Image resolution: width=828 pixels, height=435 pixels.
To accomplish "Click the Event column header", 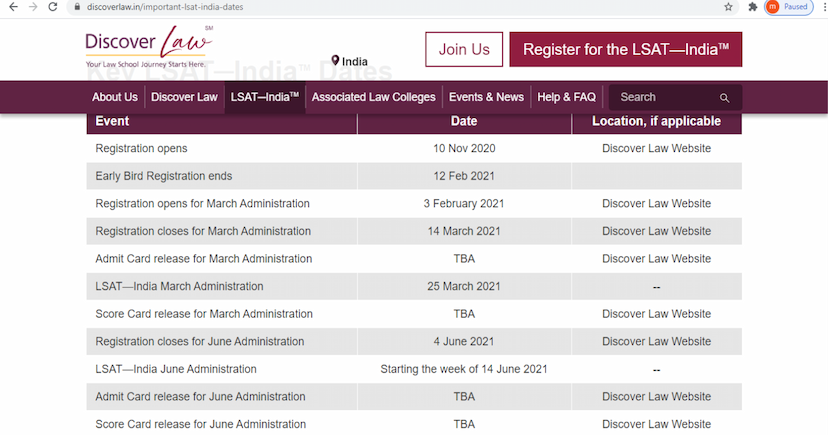I will click(112, 121).
